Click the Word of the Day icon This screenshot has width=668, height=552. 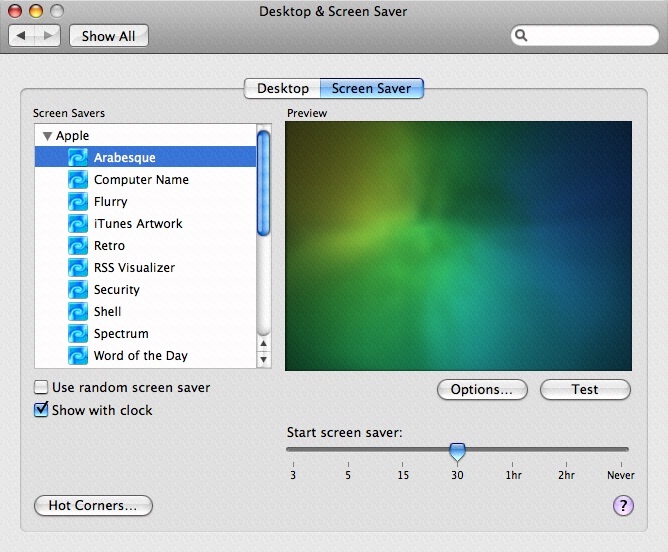click(x=78, y=355)
